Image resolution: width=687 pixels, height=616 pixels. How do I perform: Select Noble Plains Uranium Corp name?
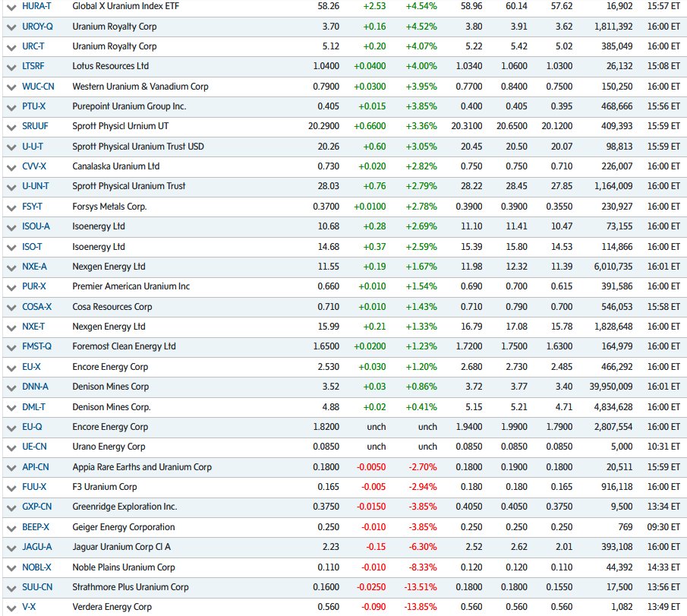(124, 567)
